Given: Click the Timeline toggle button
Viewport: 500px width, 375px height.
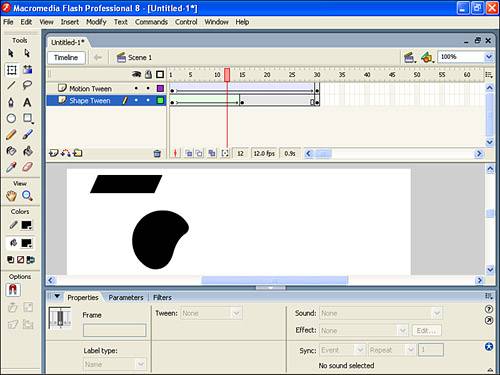Looking at the screenshot, I should click(x=66, y=57).
